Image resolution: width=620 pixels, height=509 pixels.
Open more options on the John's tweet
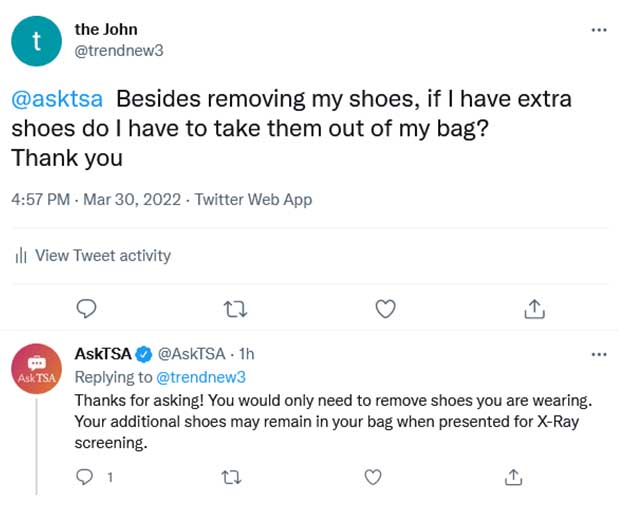(599, 30)
